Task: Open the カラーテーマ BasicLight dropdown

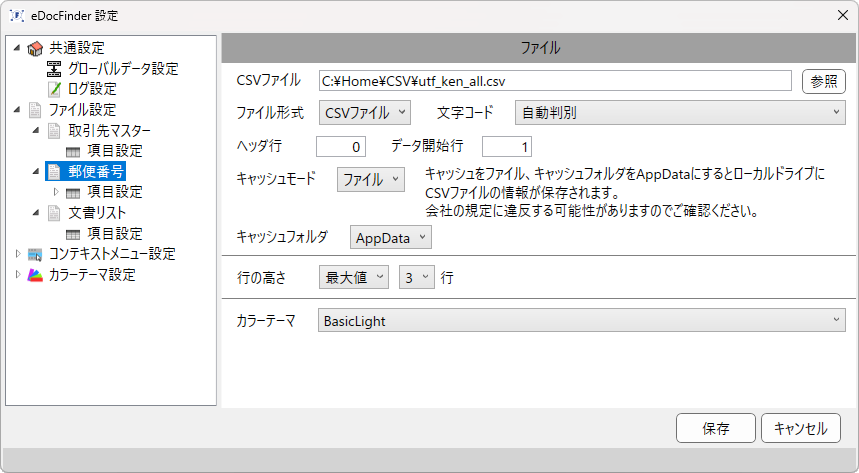Action: coord(581,320)
